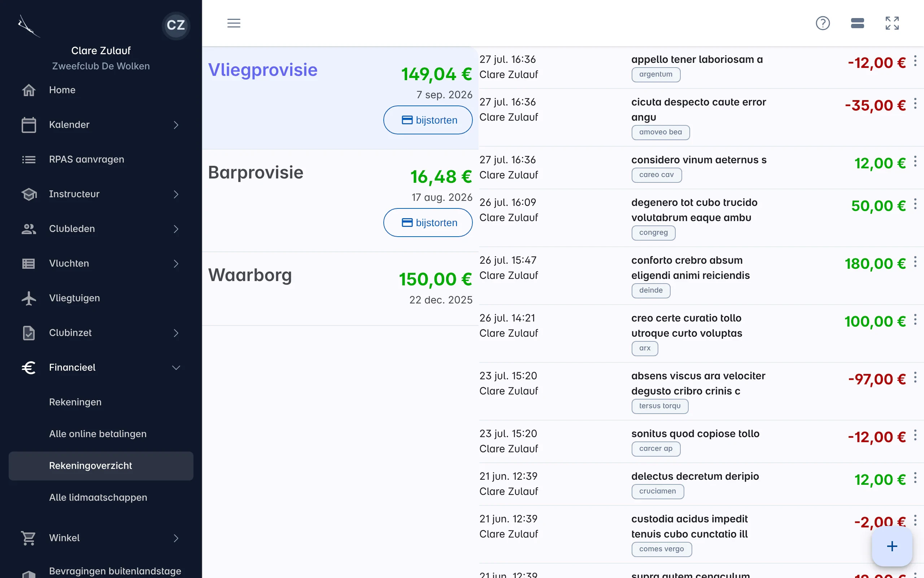The width and height of the screenshot is (924, 578).
Task: Click the argentum tag chip
Action: coord(655,74)
